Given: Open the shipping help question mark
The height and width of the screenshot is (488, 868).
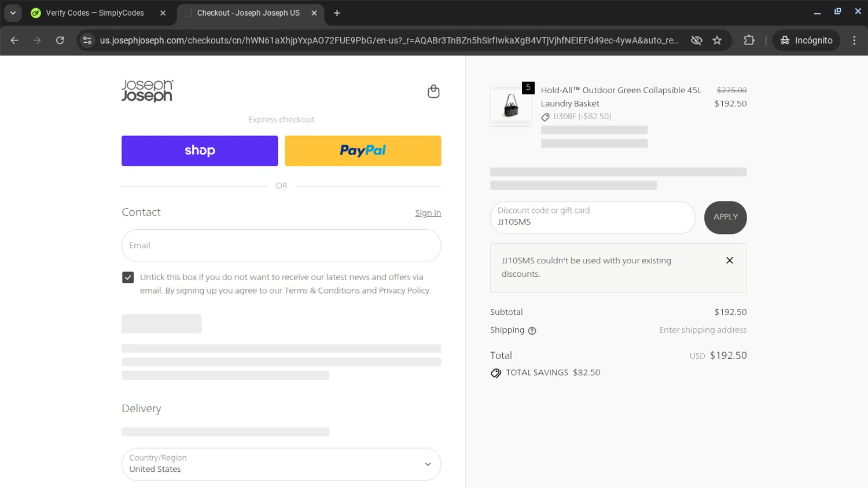Looking at the screenshot, I should 532,331.
